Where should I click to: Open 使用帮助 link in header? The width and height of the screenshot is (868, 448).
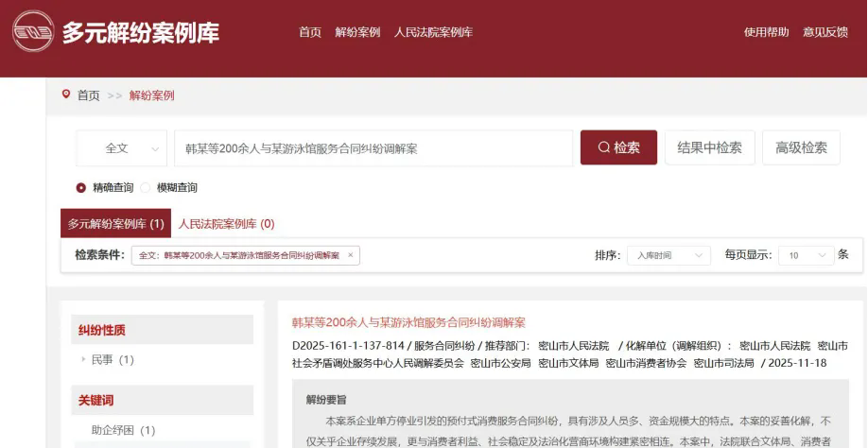coord(766,32)
